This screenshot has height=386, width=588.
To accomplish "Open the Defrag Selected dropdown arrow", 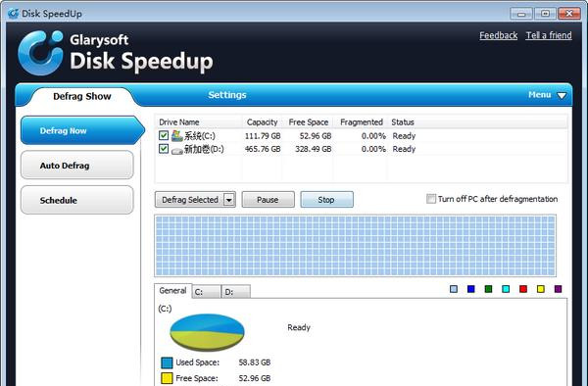I will coord(228,200).
